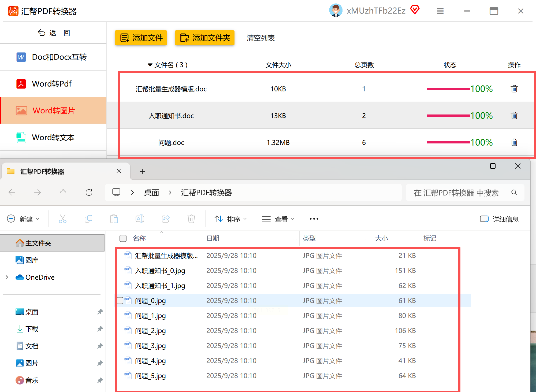Click the Explorer toolbar delete icon

click(191, 219)
